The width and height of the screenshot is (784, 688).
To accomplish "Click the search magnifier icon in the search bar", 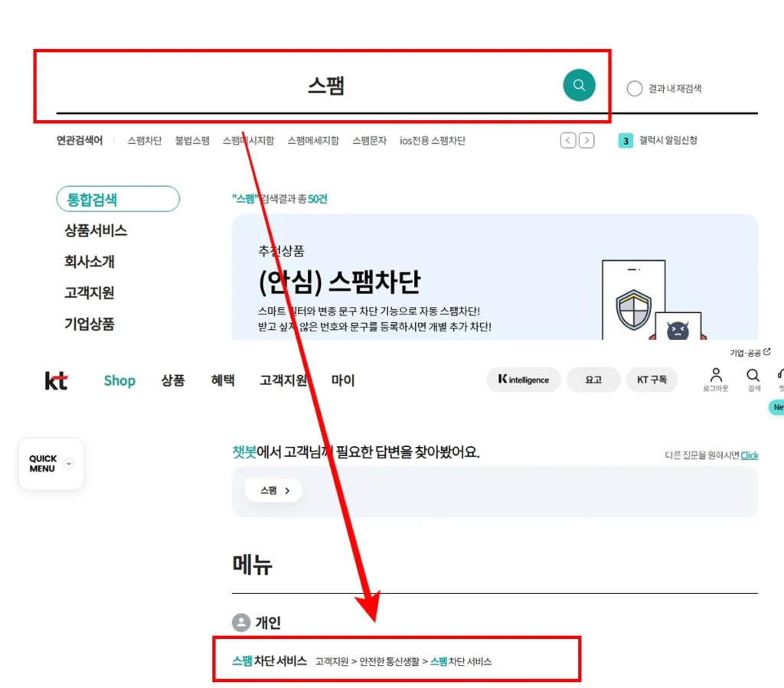I will tap(579, 84).
